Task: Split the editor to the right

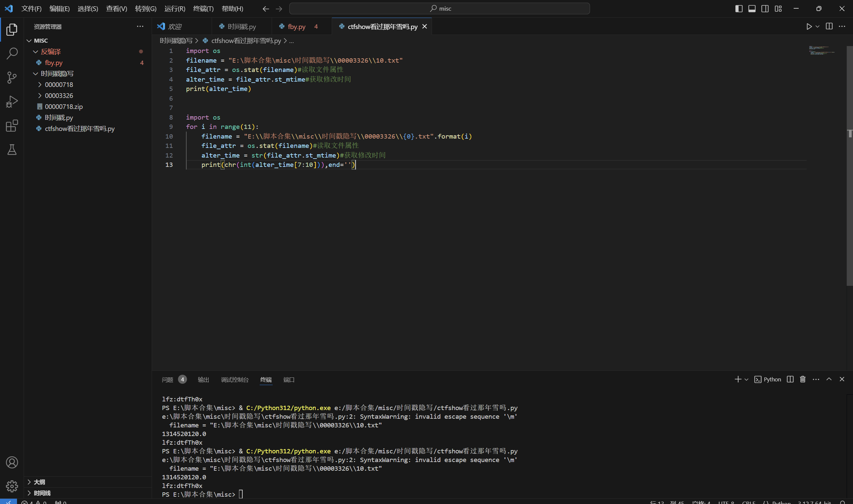Action: pyautogui.click(x=829, y=27)
